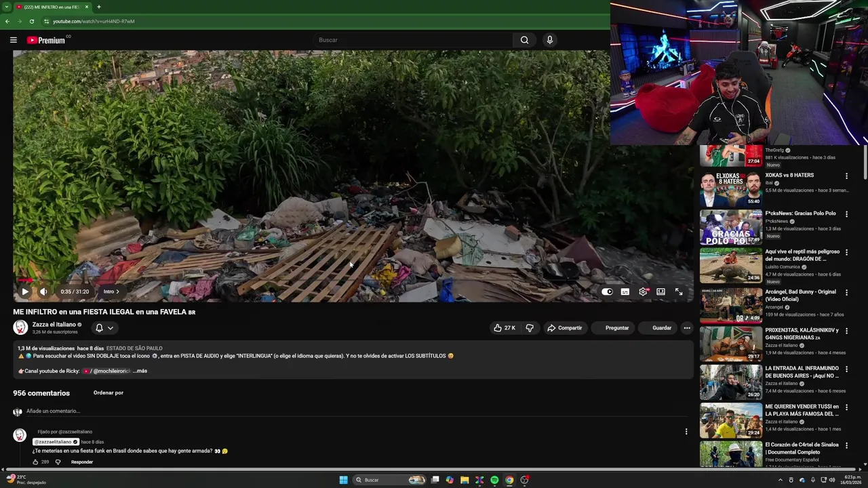Image resolution: width=868 pixels, height=488 pixels.
Task: Open menu for XOKAS vs 8 HATERS video
Action: pos(846,176)
